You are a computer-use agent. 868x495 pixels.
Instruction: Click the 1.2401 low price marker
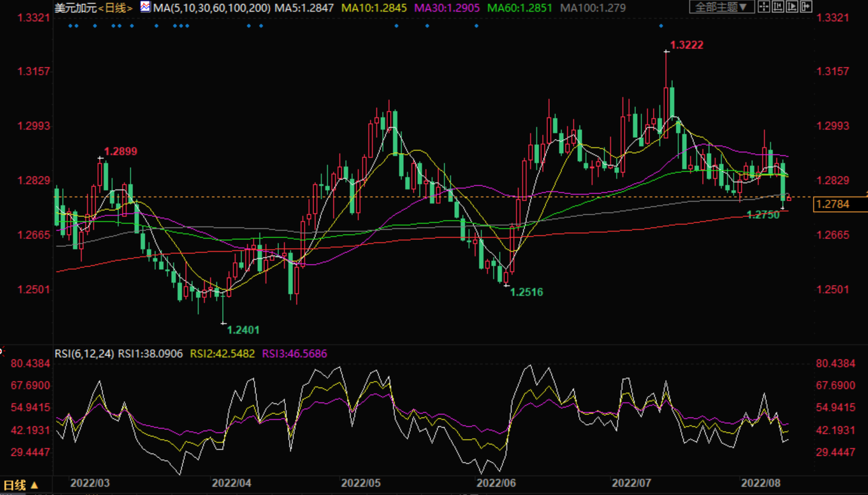pyautogui.click(x=243, y=330)
